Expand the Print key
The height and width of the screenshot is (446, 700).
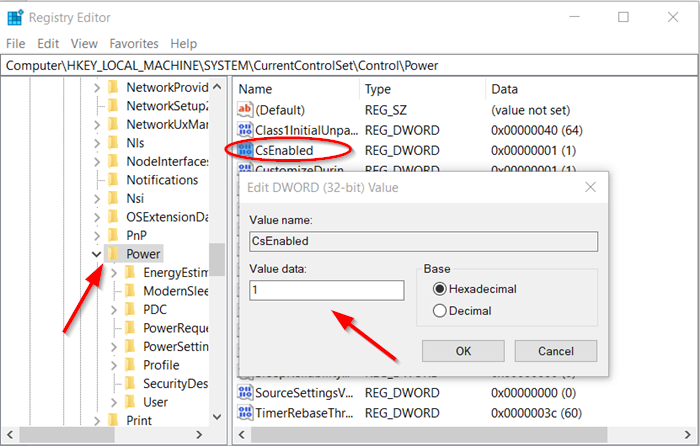(97, 421)
